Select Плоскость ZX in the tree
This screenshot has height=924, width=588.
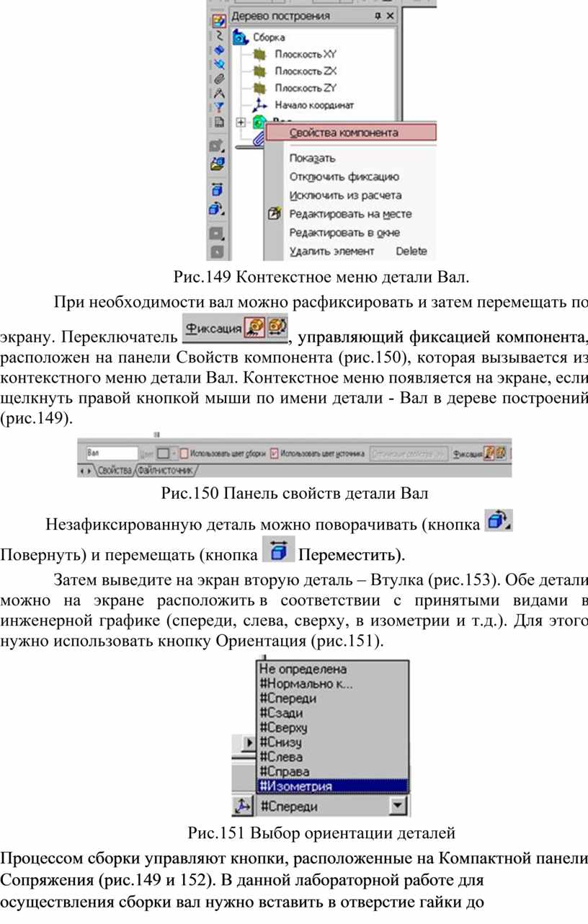click(x=306, y=71)
